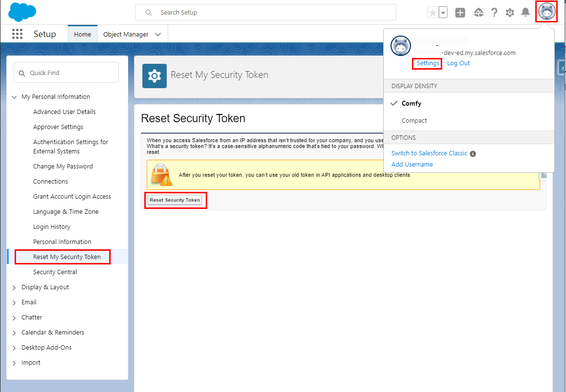The height and width of the screenshot is (392, 566).
Task: Click the favorites star icon
Action: (x=432, y=13)
